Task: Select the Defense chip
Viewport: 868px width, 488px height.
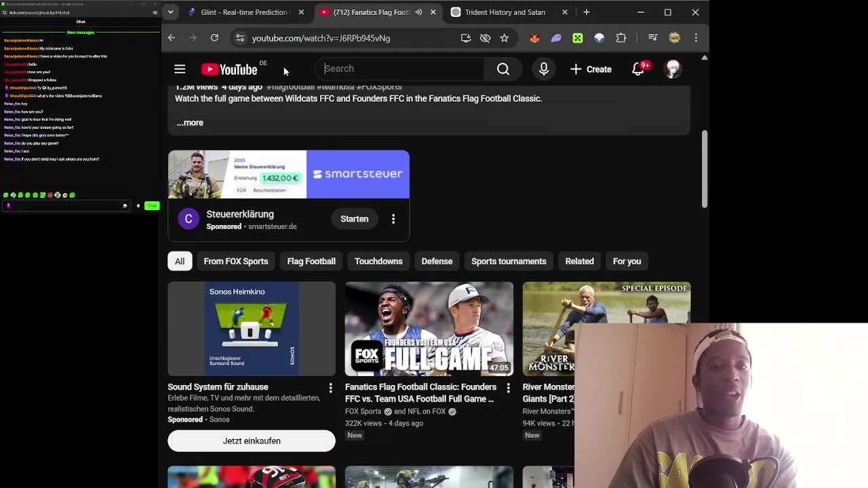Action: pyautogui.click(x=437, y=261)
